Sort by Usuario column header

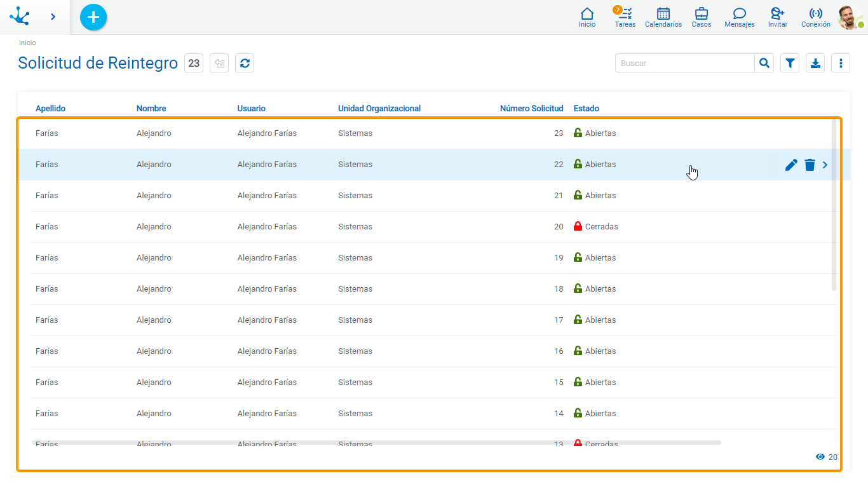tap(252, 109)
